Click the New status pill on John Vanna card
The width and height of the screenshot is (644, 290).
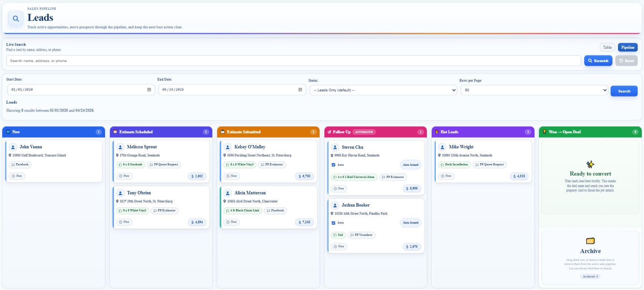click(x=17, y=176)
